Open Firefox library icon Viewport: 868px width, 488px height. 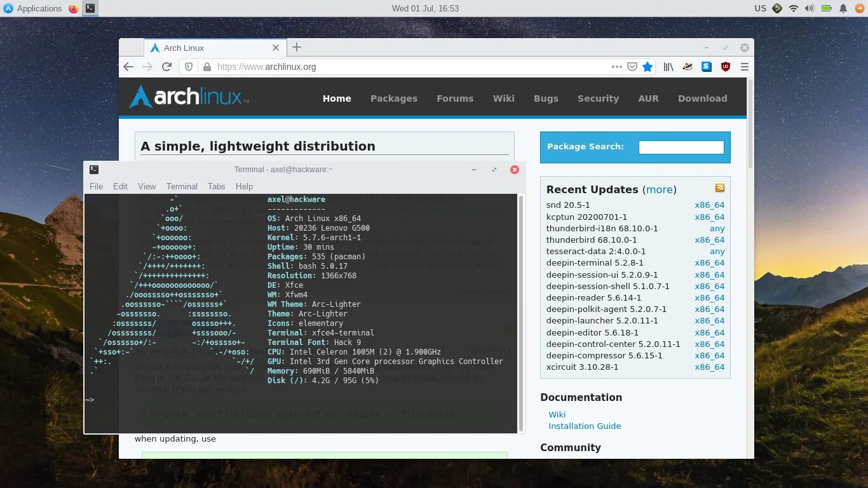tap(668, 67)
